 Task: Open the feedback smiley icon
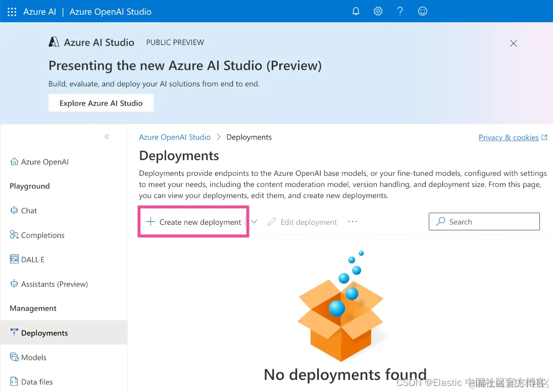[x=423, y=11]
